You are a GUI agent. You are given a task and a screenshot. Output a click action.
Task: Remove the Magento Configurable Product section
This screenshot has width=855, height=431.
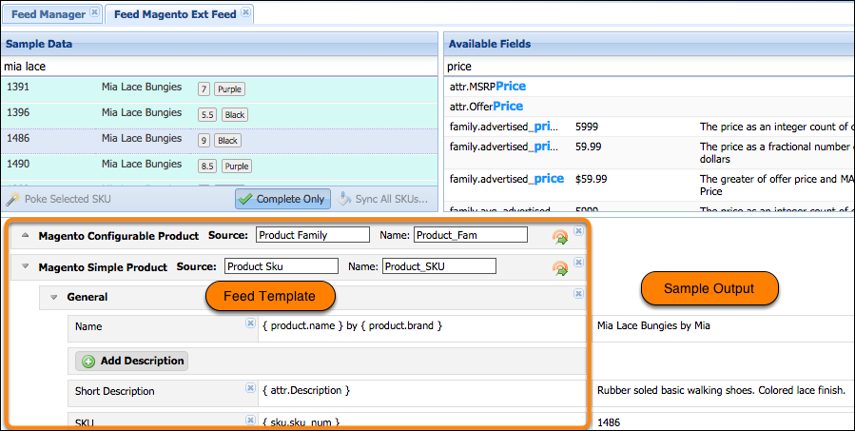click(x=579, y=231)
